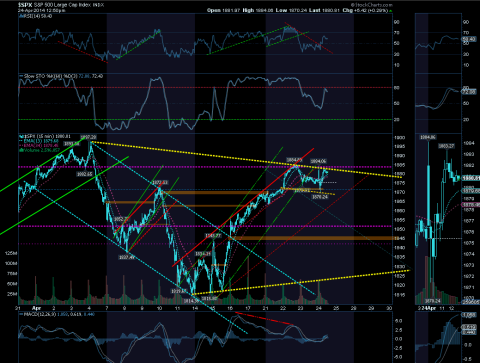480x363 pixels.
Task: Click date 21 on the main date axis
Action: [266, 308]
